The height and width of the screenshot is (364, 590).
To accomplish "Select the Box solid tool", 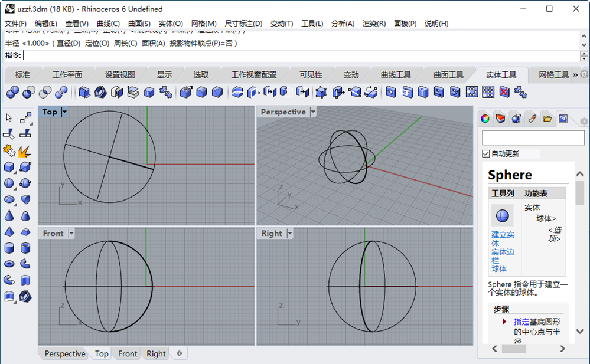I will 9,167.
